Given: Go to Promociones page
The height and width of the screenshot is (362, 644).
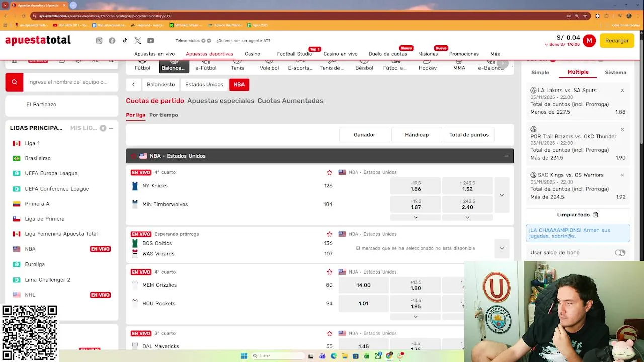Looking at the screenshot, I should point(464,54).
